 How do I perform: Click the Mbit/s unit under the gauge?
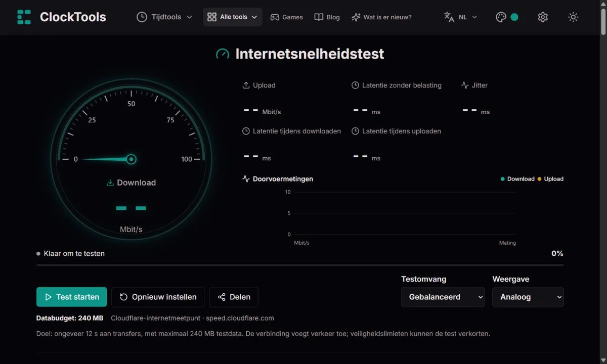[131, 230]
